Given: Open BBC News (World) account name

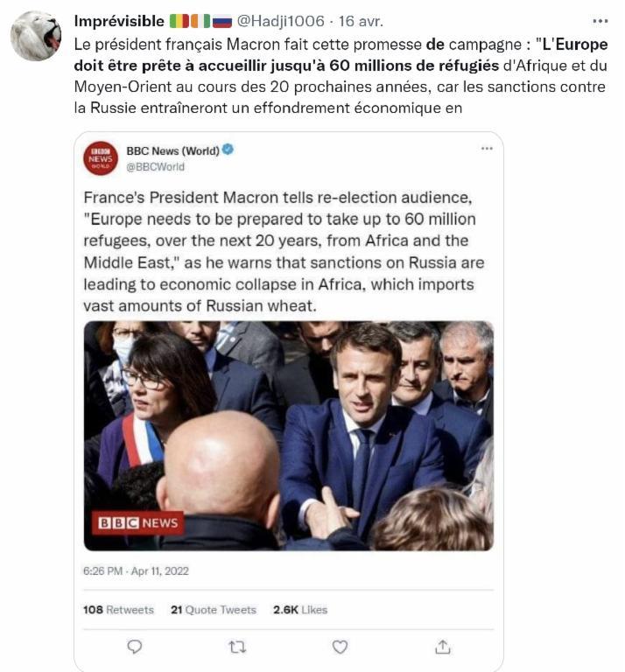Looking at the screenshot, I should pyautogui.click(x=172, y=150).
